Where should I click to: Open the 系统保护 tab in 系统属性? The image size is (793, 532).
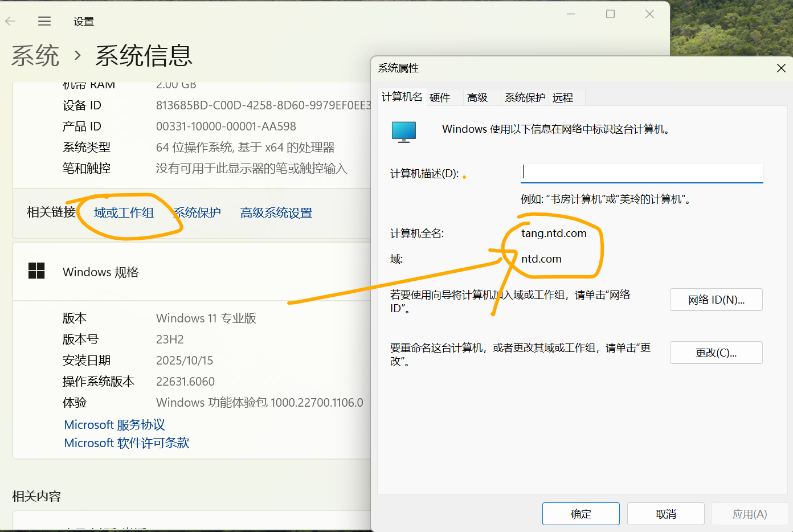525,97
